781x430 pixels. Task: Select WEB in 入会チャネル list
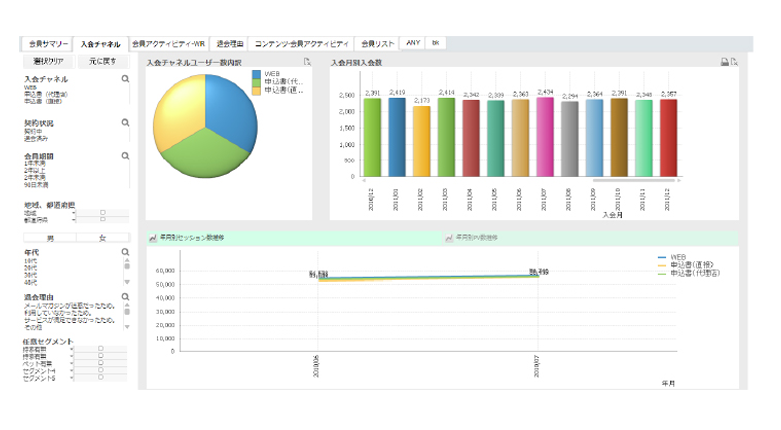pyautogui.click(x=30, y=87)
